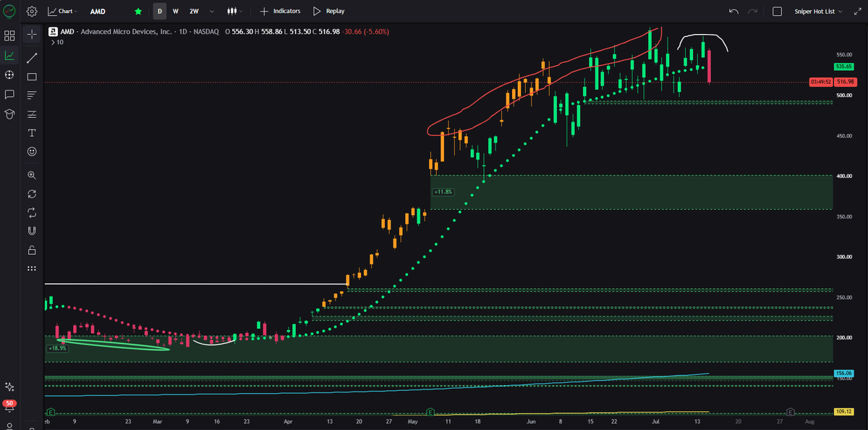
Task: Open the timeframe chevron dropdown after 2W
Action: [x=211, y=12]
